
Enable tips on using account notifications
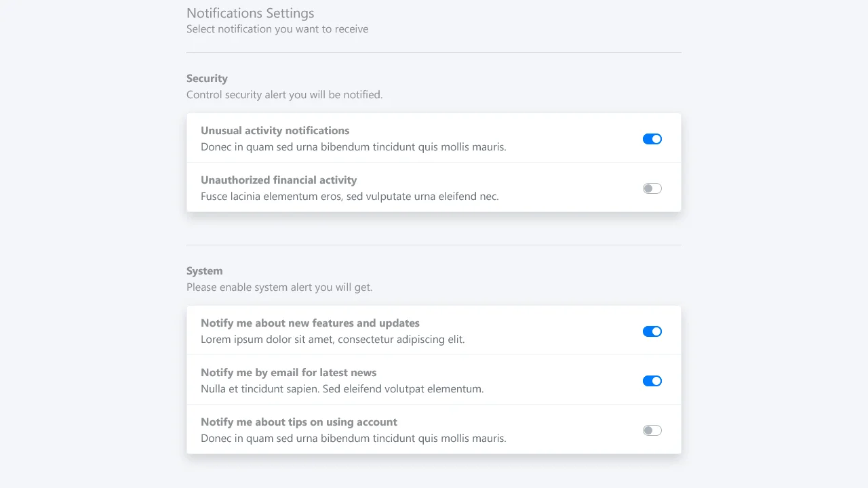coord(652,430)
